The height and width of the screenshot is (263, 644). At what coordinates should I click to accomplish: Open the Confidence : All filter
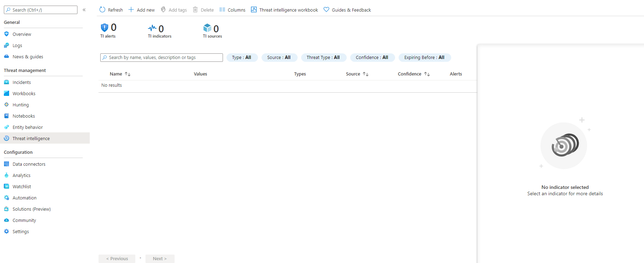[372, 58]
